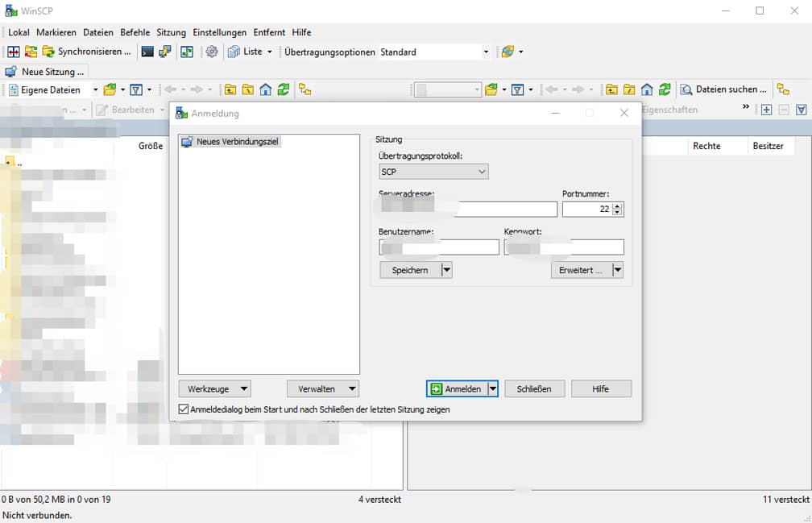Click the select-by-mask funnel icon at far right
Viewport: 812px width, 523px height.
(801, 110)
